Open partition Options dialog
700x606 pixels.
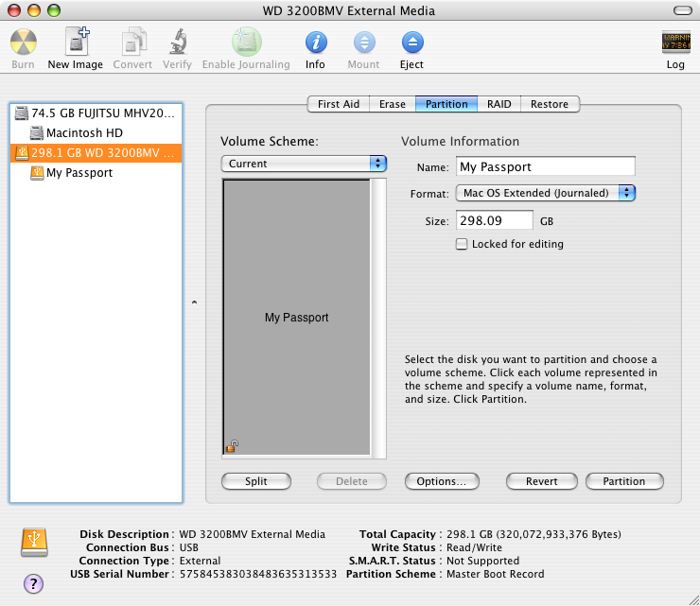(x=442, y=481)
